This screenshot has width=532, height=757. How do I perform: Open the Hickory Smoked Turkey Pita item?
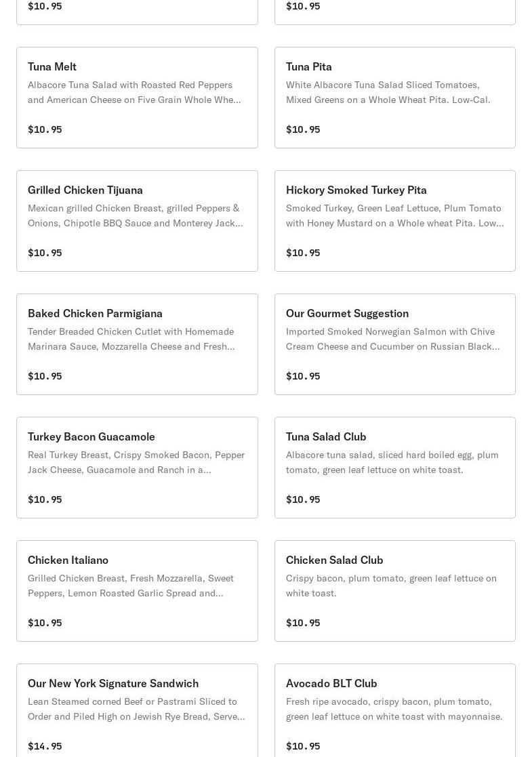356,190
